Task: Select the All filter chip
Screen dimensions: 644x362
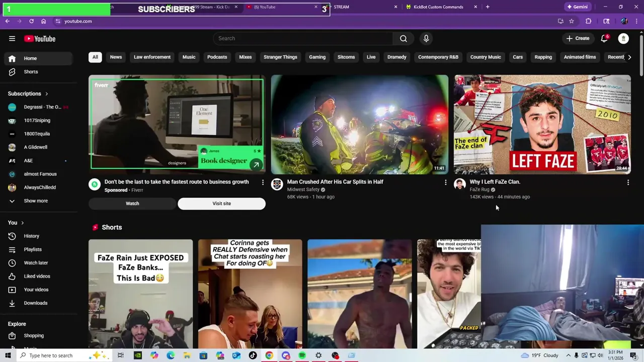Action: click(95, 57)
